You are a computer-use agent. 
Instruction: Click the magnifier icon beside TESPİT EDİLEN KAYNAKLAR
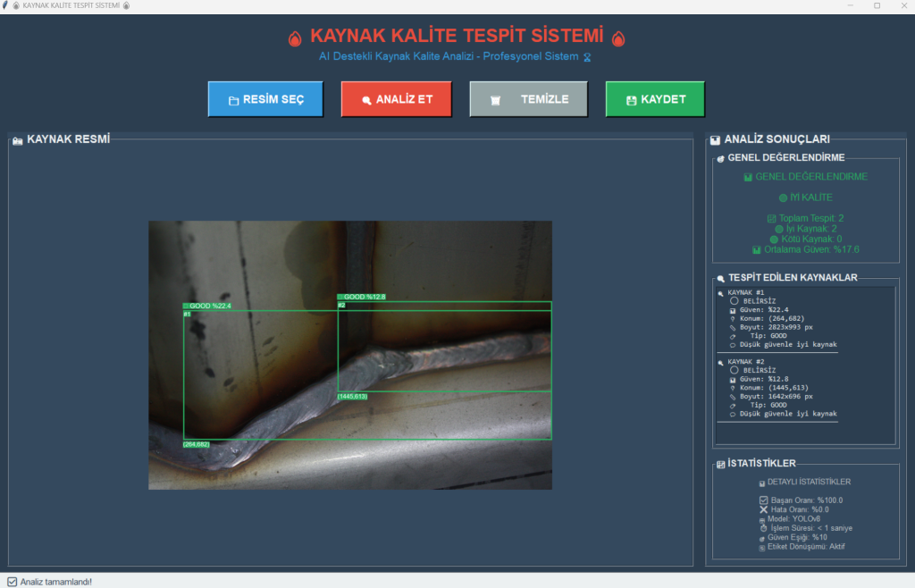721,279
